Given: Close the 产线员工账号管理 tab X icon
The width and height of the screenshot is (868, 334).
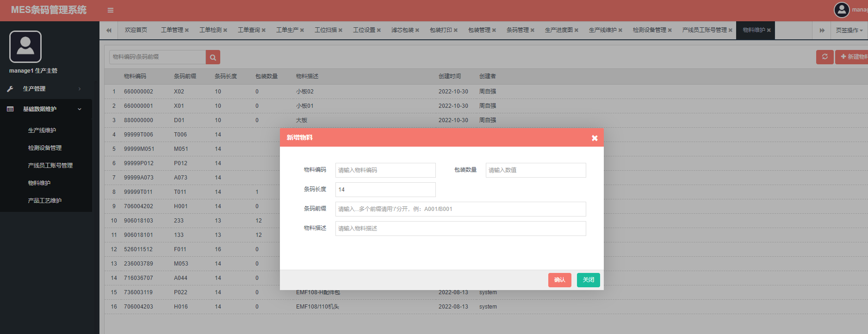Looking at the screenshot, I should pos(731,31).
